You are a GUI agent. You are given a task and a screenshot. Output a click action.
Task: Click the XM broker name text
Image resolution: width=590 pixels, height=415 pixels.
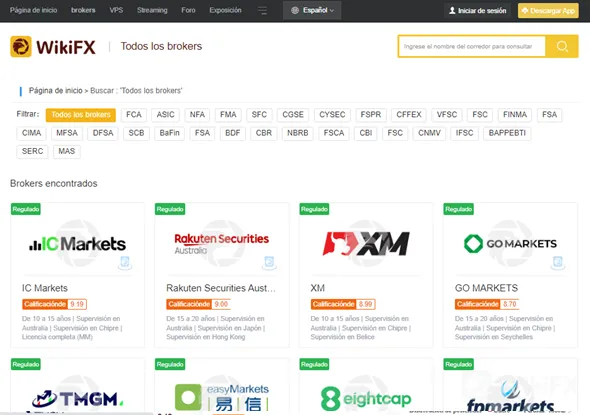318,288
